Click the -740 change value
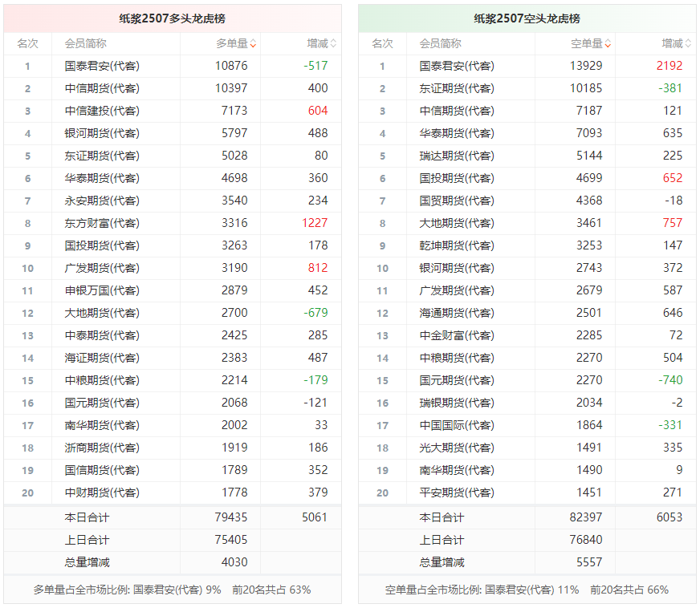Image resolution: width=700 pixels, height=608 pixels. tap(670, 380)
